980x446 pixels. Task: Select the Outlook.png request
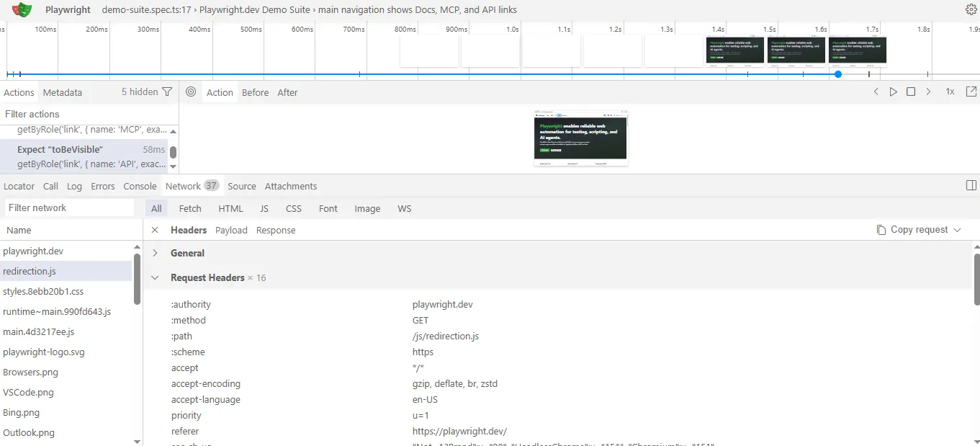[66, 432]
